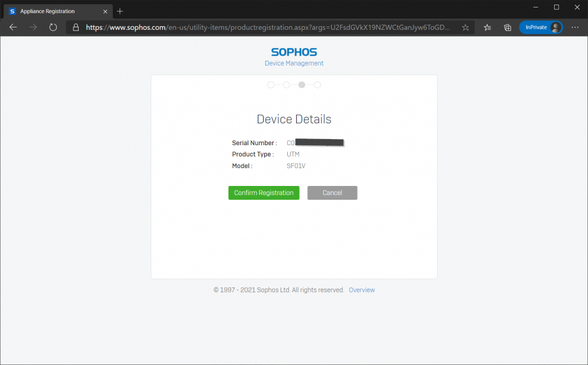588x365 pixels.
Task: Click the browser forward arrow
Action: [33, 28]
